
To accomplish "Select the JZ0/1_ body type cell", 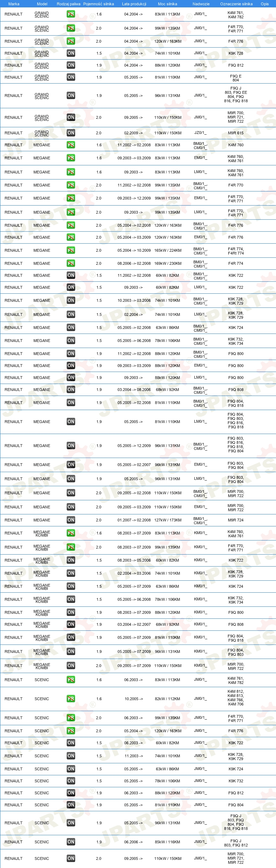I will (200, 133).
